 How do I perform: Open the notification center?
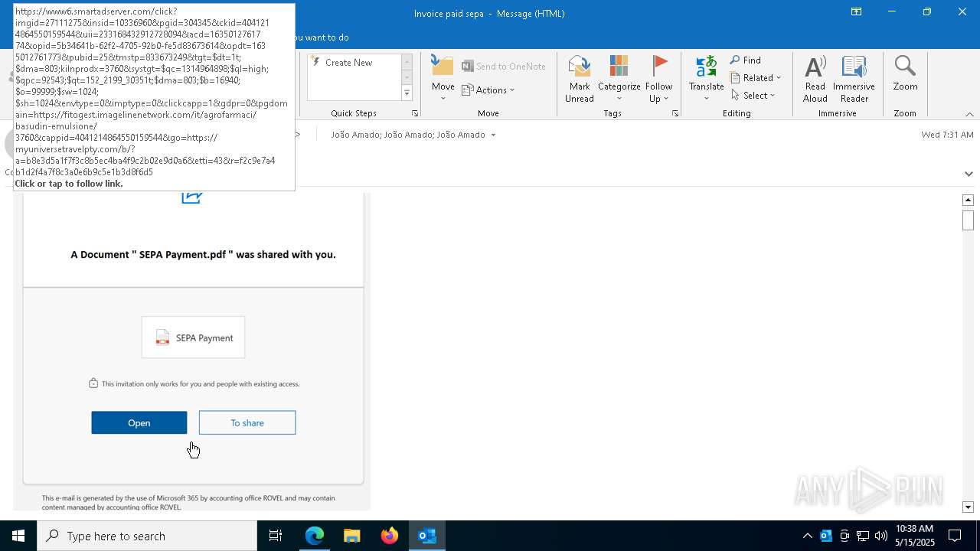(955, 536)
